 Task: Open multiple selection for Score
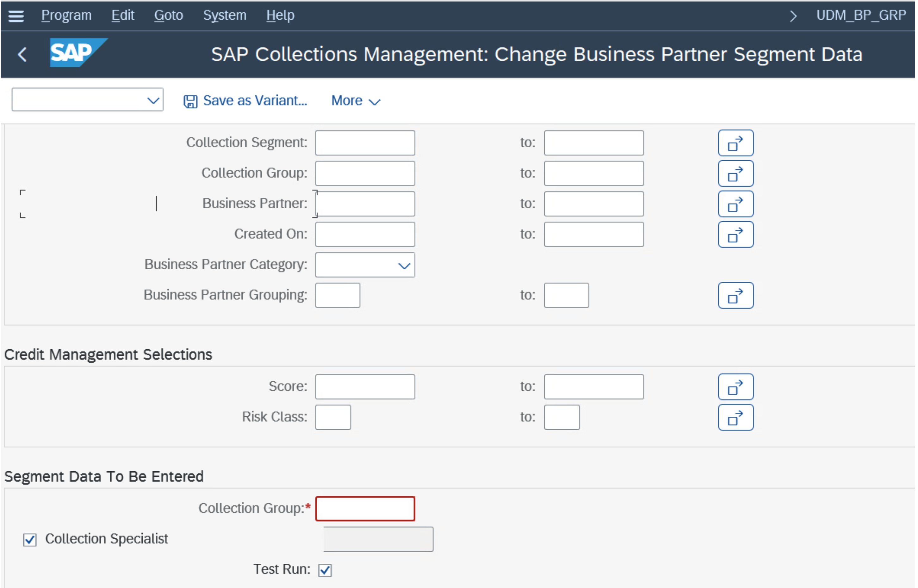pyautogui.click(x=735, y=387)
